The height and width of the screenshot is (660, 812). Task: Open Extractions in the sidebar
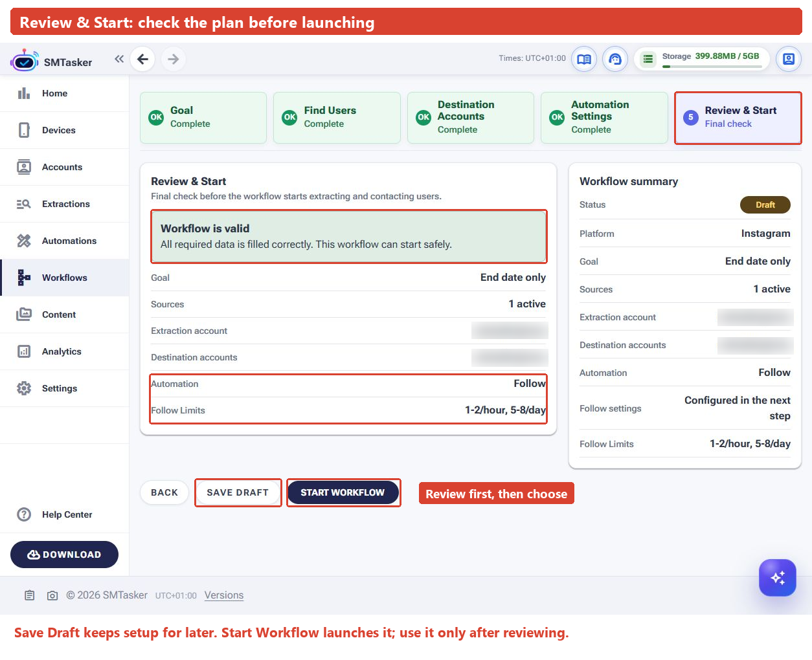tap(65, 204)
